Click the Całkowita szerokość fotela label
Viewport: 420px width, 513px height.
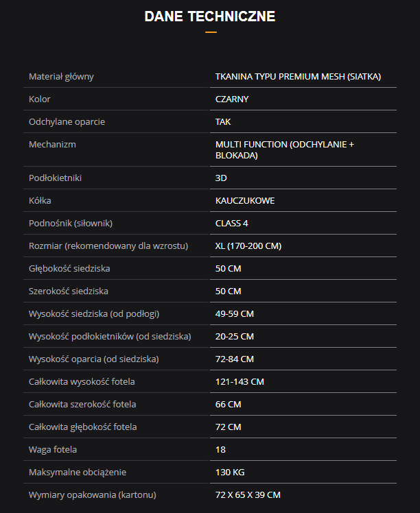coord(82,404)
